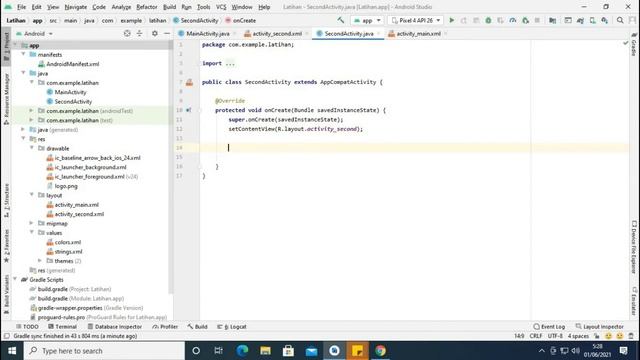Viewport: 640px width, 360px height.
Task: Run the app with green play button
Action: pos(451,20)
